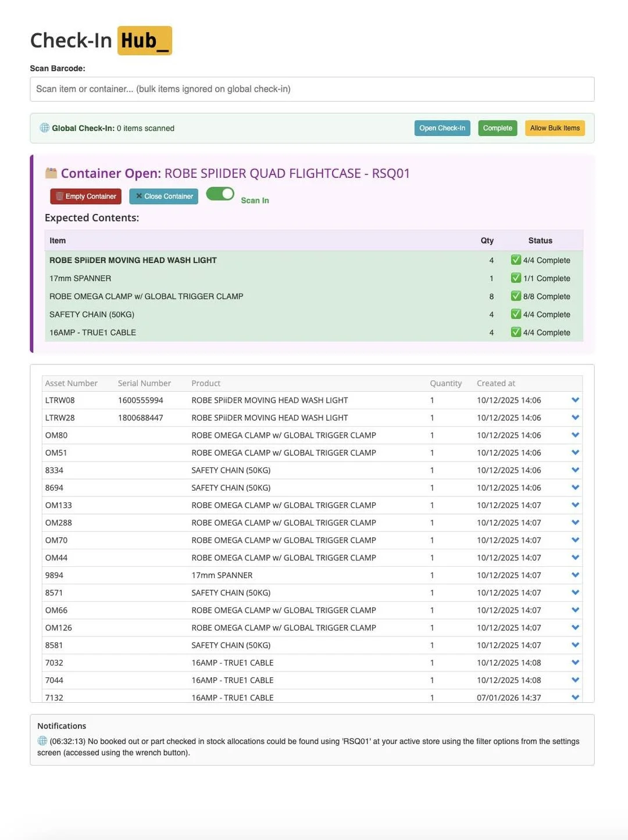Expand the OM288 row chevron
Screen dimensions: 628x840
(x=575, y=523)
